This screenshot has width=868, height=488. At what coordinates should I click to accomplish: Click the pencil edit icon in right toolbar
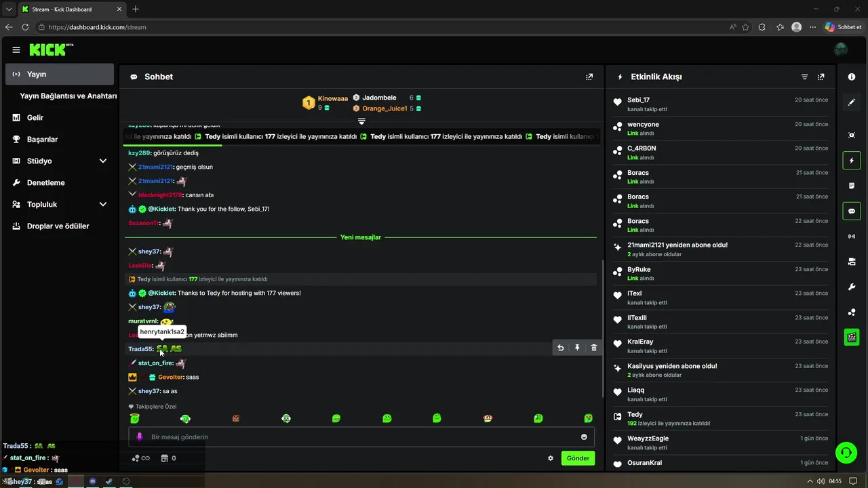[852, 102]
